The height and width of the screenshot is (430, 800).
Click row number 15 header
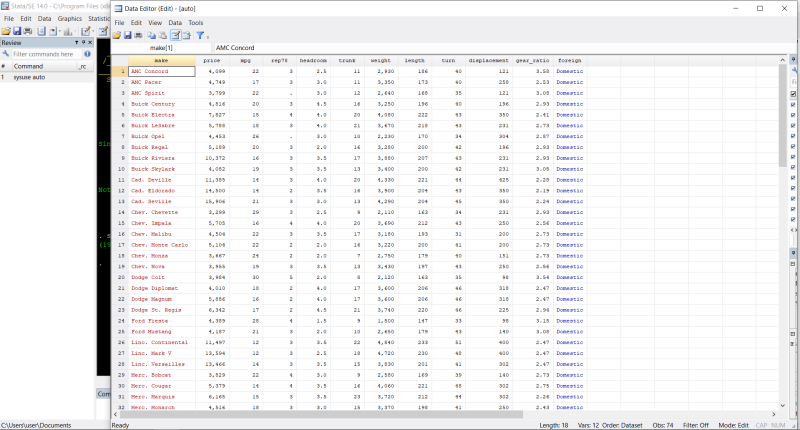click(120, 223)
